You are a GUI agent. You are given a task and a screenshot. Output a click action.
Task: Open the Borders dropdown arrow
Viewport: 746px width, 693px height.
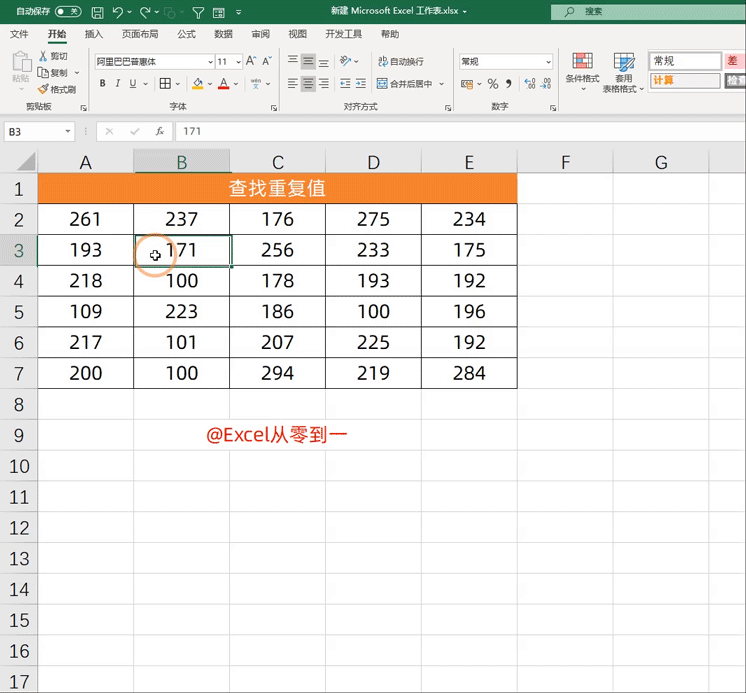point(177,84)
